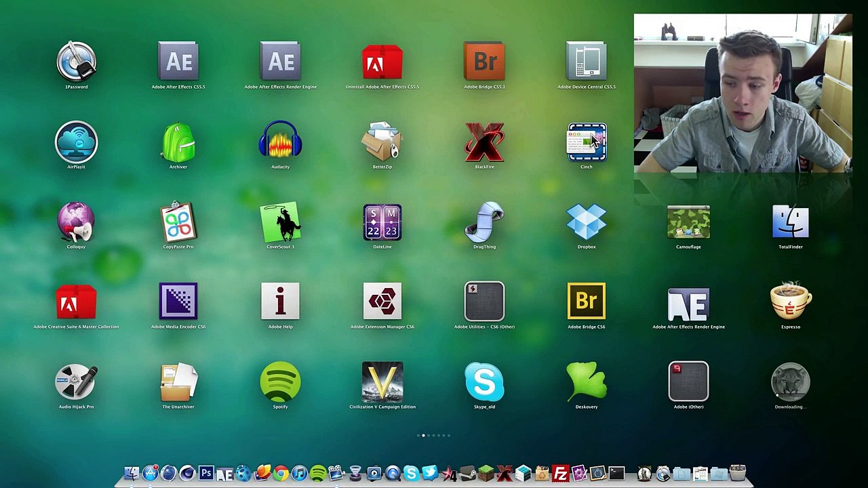Screen dimensions: 868x488
Task: Launch the Camouflage app
Action: point(688,222)
